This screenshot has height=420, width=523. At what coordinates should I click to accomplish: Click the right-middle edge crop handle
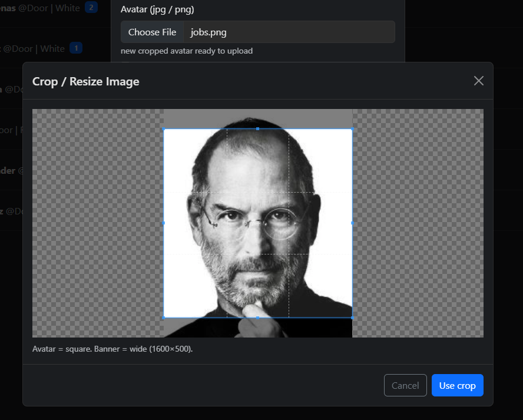(352, 223)
